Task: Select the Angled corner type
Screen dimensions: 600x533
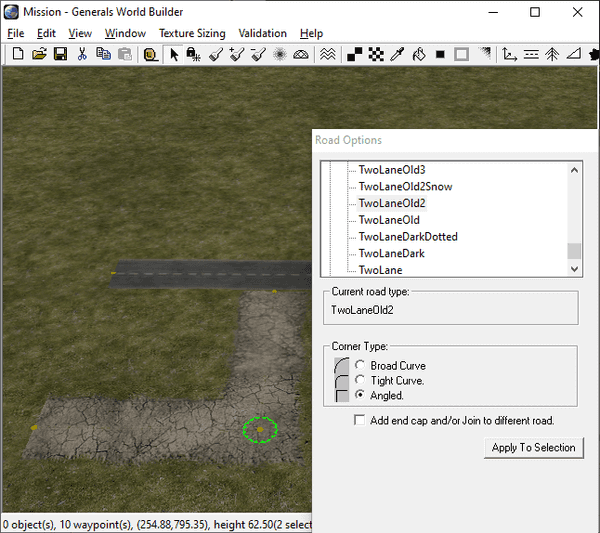Action: pyautogui.click(x=360, y=394)
